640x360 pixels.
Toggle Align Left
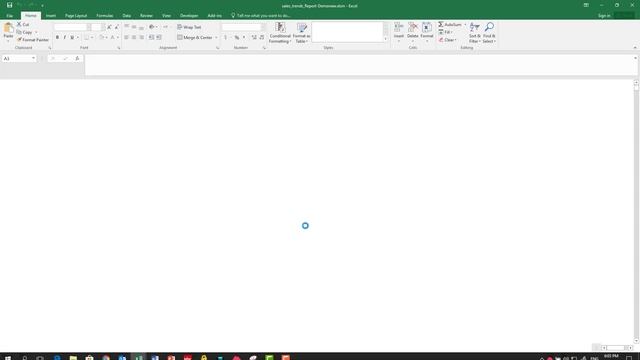(127, 37)
